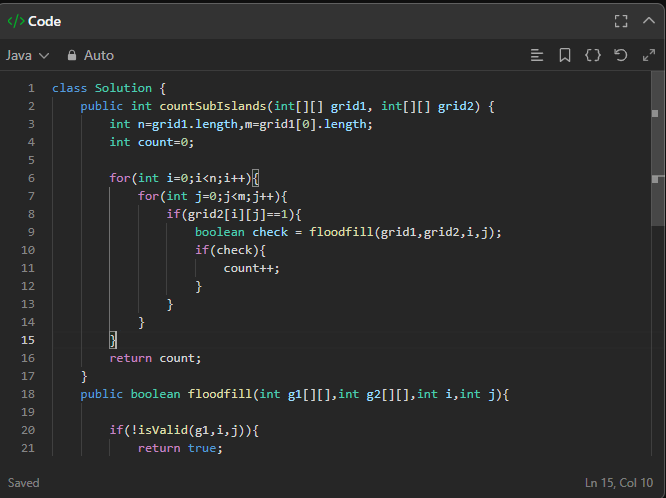666x498 pixels.
Task: Reset code with the undo arrow icon
Action: pos(621,55)
